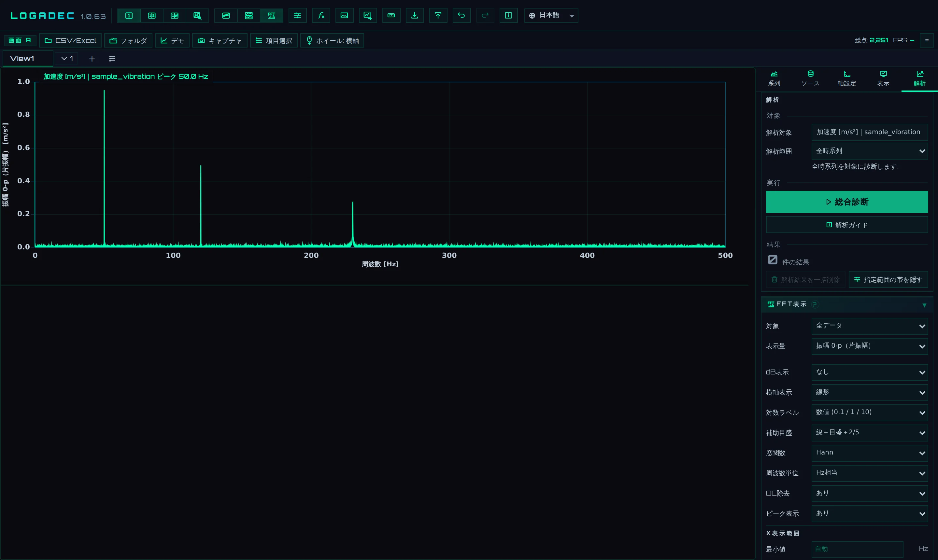938x560 pixels.
Task: Click 指定範囲の帯を隠す button
Action: point(888,280)
